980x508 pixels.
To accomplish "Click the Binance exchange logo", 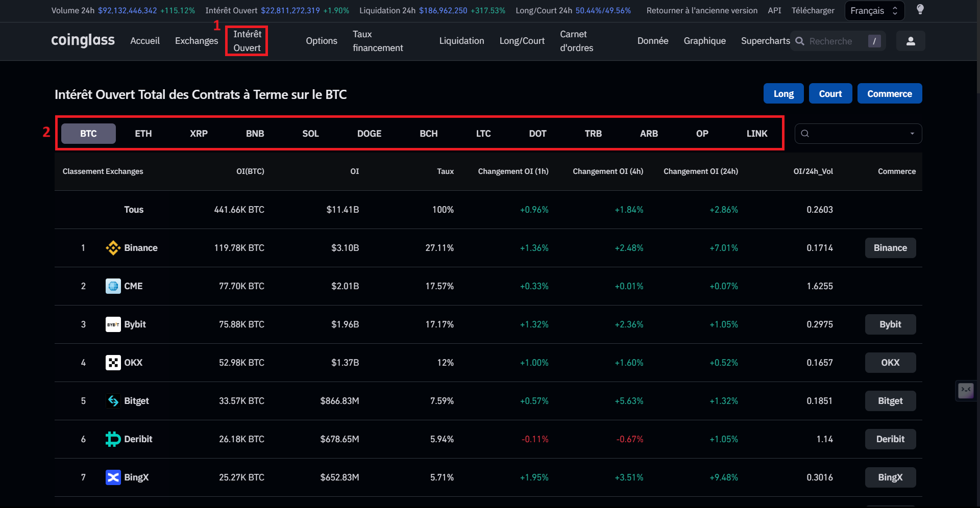I will tap(113, 248).
